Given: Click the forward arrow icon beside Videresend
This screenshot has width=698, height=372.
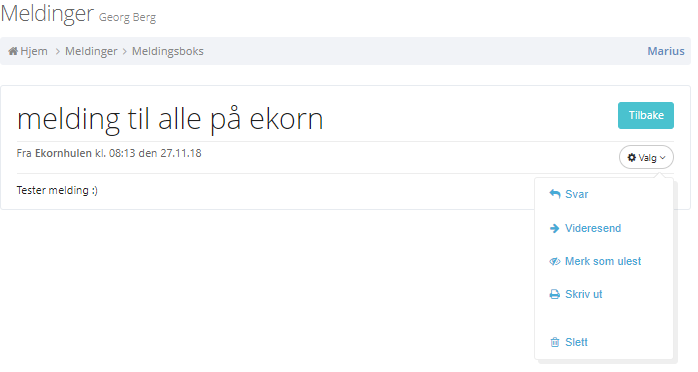Looking at the screenshot, I should pyautogui.click(x=555, y=228).
